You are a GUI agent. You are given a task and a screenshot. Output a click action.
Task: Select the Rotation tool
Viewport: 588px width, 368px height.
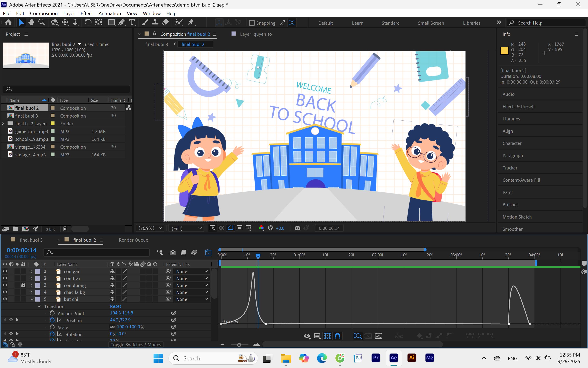88,23
